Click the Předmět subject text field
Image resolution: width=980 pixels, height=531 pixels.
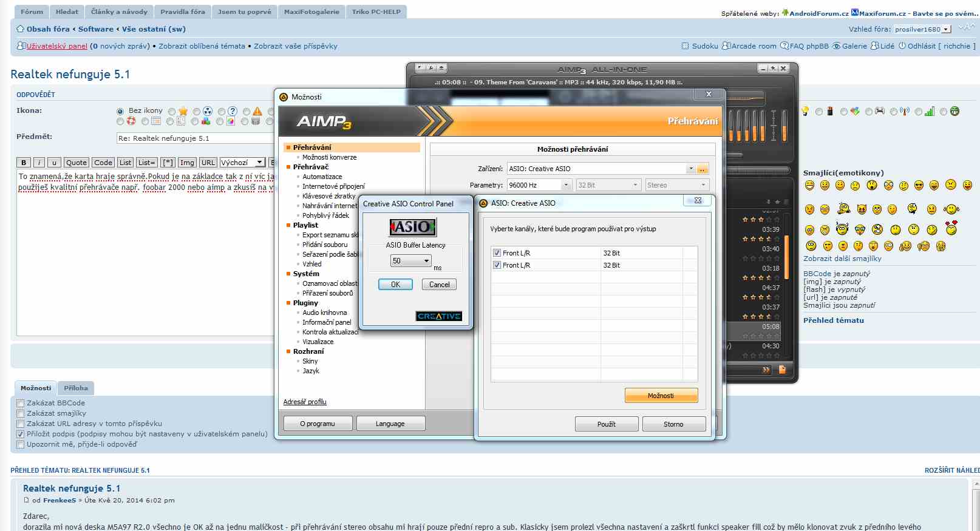coord(194,138)
